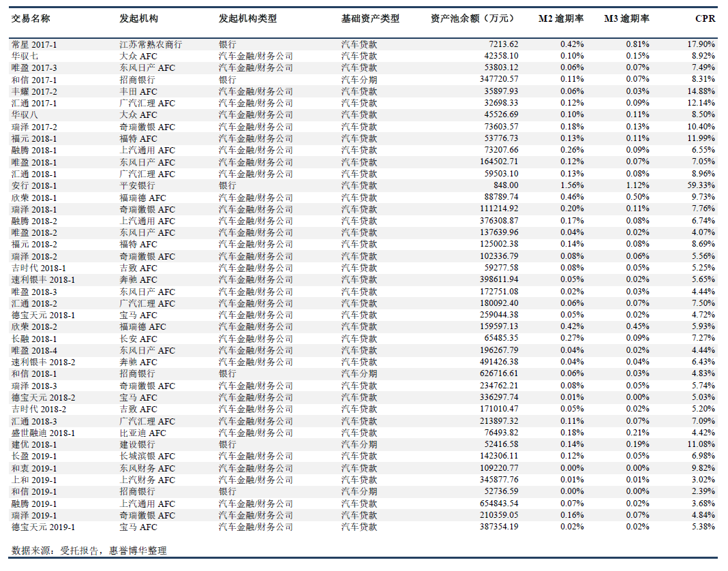Select the 平安银行 originator cell
Image resolution: width=728 pixels, height=571 pixels.
[137, 186]
